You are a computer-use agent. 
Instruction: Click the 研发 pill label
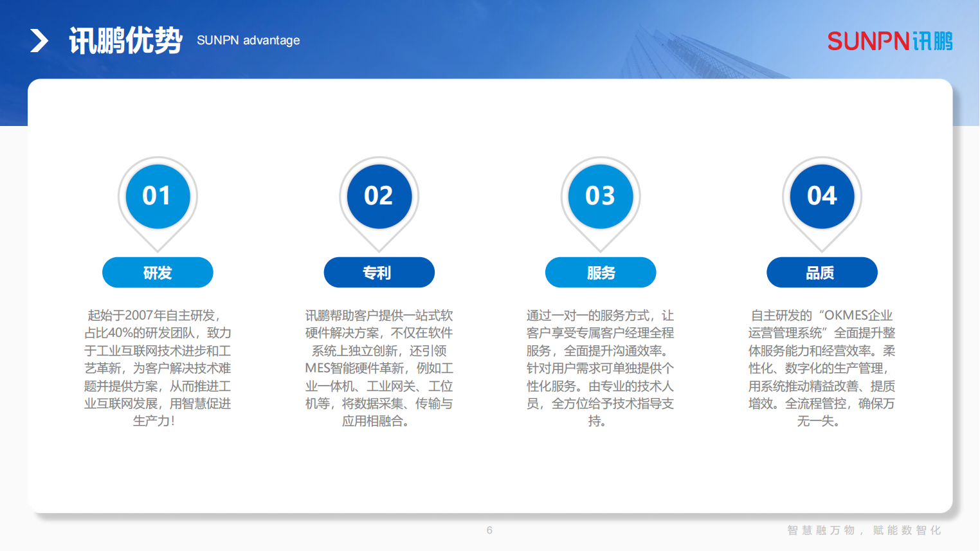coord(158,273)
